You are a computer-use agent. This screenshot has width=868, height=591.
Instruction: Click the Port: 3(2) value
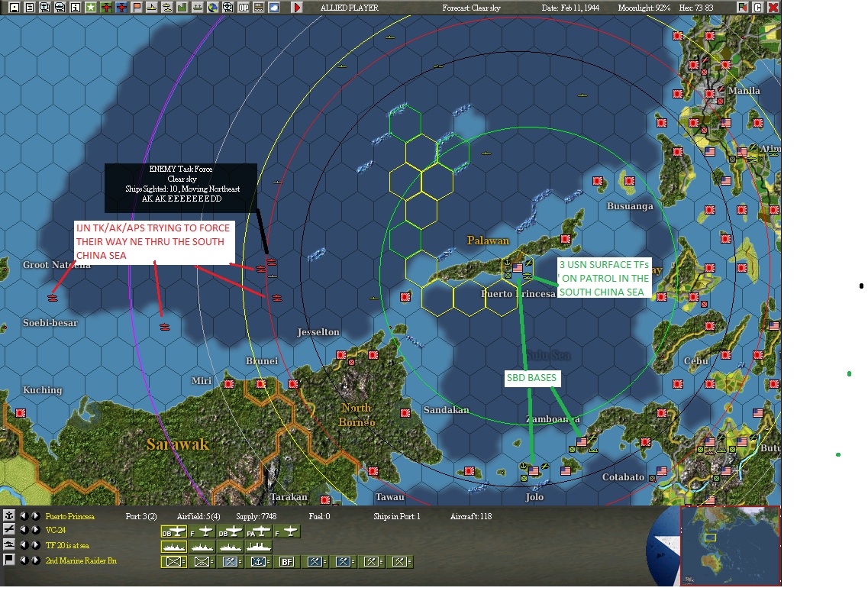coord(141,516)
